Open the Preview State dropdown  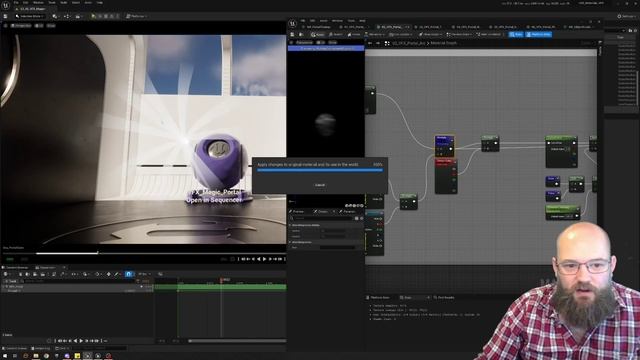[x=460, y=35]
